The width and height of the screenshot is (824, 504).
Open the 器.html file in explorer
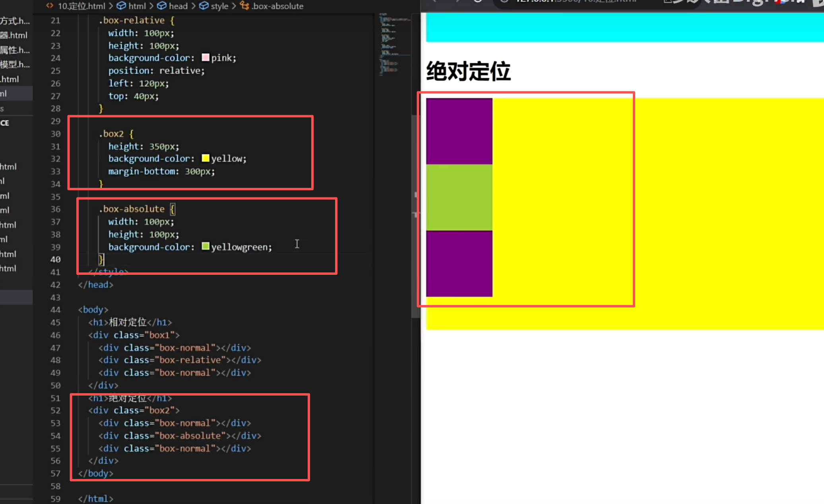pyautogui.click(x=14, y=35)
